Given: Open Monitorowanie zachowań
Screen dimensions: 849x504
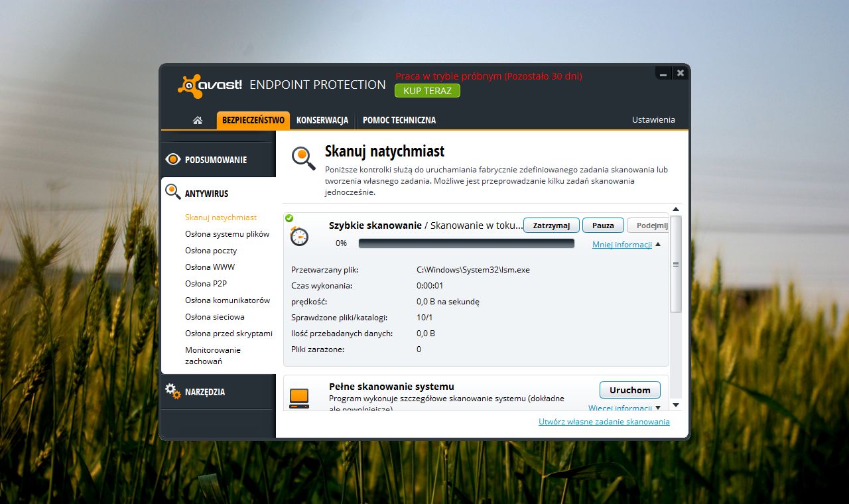Looking at the screenshot, I should [x=213, y=355].
